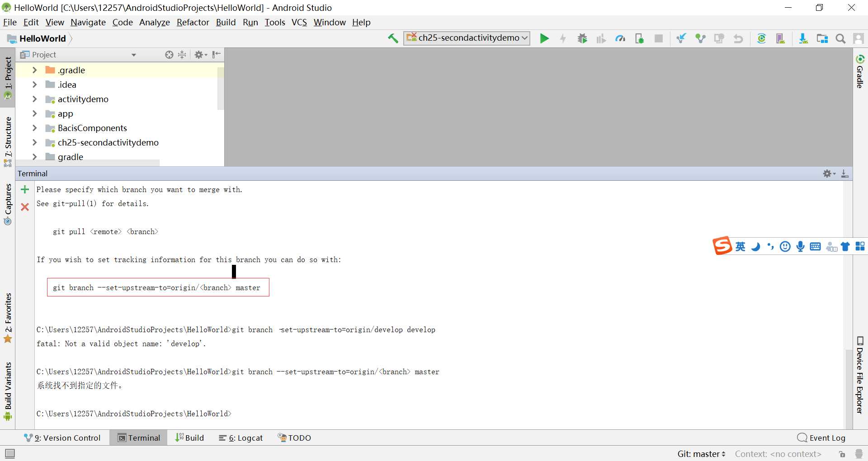
Task: Expand the .gradle folder
Action: 34,70
